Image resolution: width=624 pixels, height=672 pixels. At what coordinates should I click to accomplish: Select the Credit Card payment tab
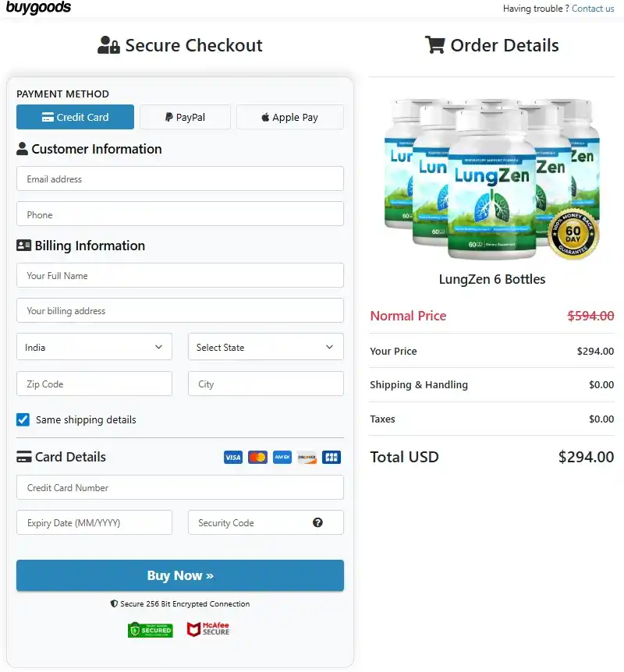point(75,118)
